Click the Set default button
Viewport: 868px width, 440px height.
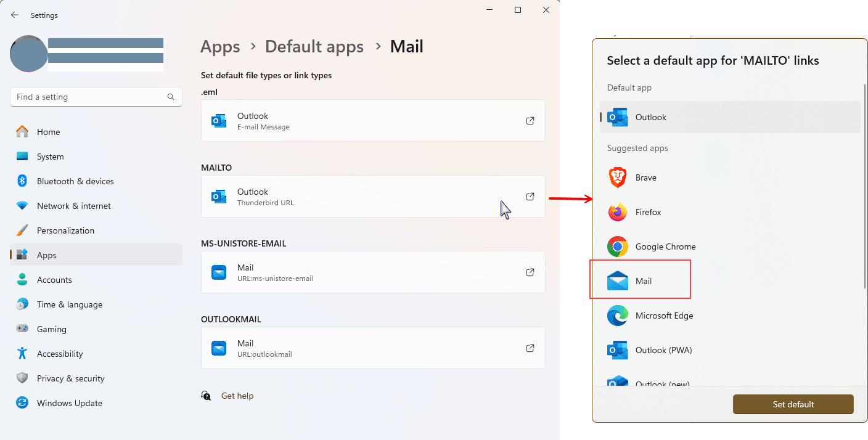[793, 404]
